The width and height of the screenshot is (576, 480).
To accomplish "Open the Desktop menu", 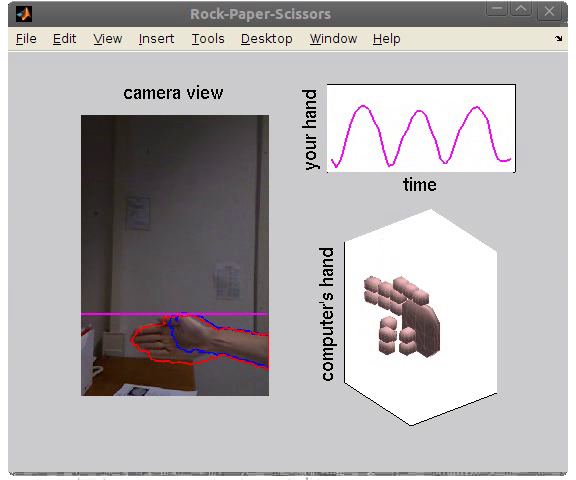I will [267, 39].
